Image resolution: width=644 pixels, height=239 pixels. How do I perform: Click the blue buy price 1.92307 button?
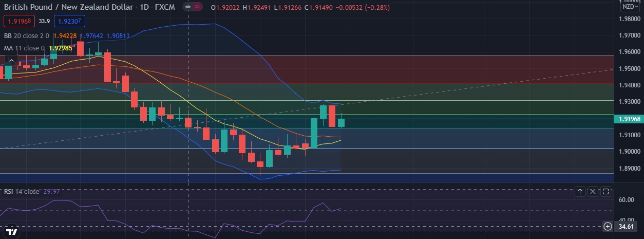[70, 21]
